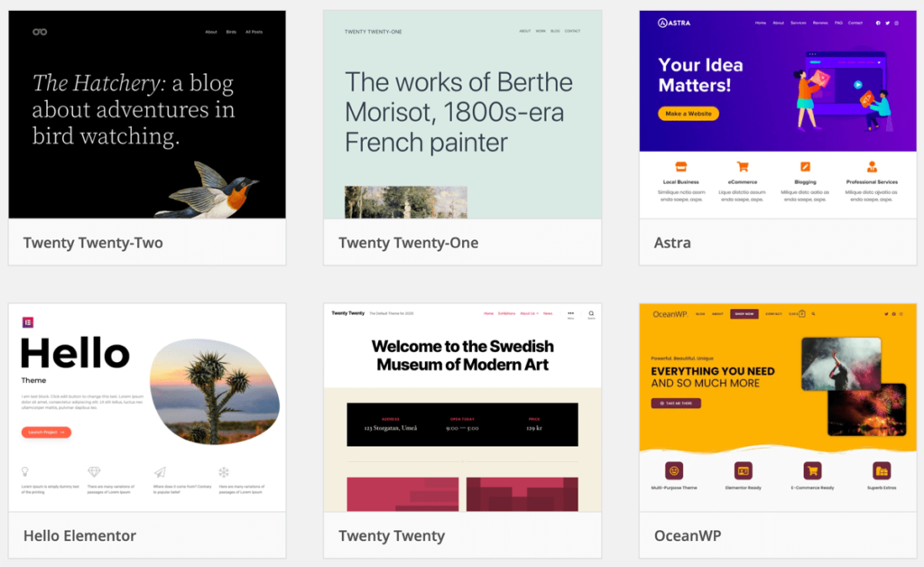The image size is (924, 567).
Task: Click TWENTY TWENTY-ONE site title in preview
Action: [x=373, y=32]
